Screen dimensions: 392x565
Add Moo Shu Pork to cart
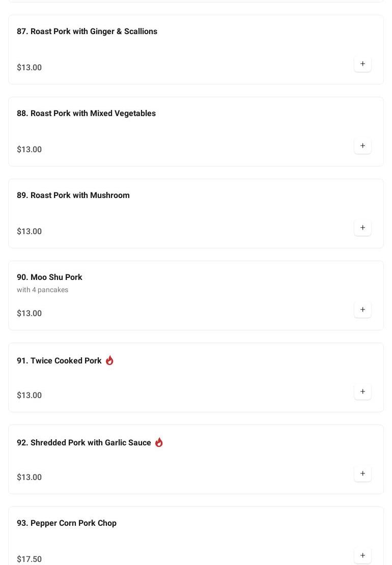point(362,310)
